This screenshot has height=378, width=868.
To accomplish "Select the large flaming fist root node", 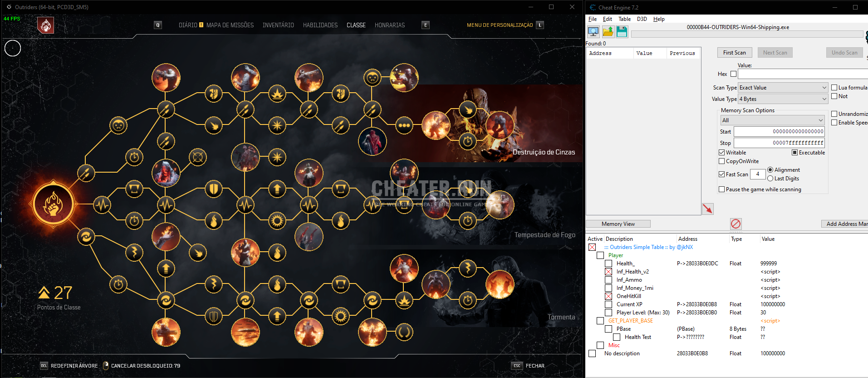I will coord(53,204).
